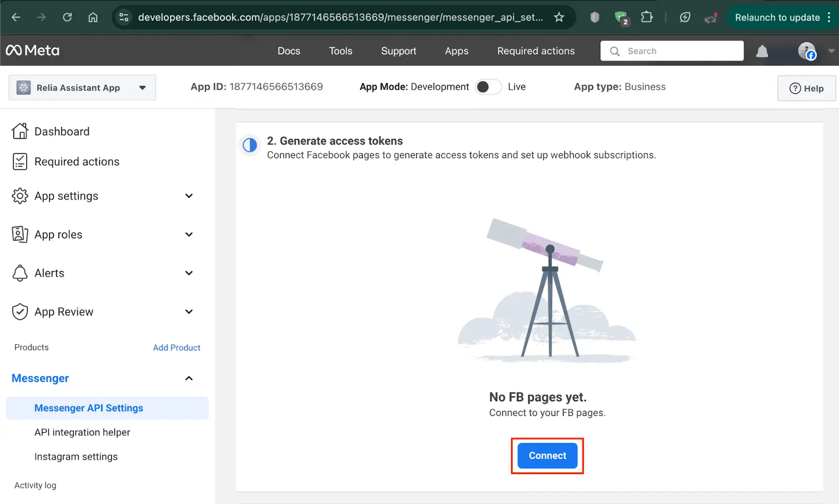Viewport: 839px width, 504px height.
Task: Open Messenger API Settings
Action: [88, 408]
